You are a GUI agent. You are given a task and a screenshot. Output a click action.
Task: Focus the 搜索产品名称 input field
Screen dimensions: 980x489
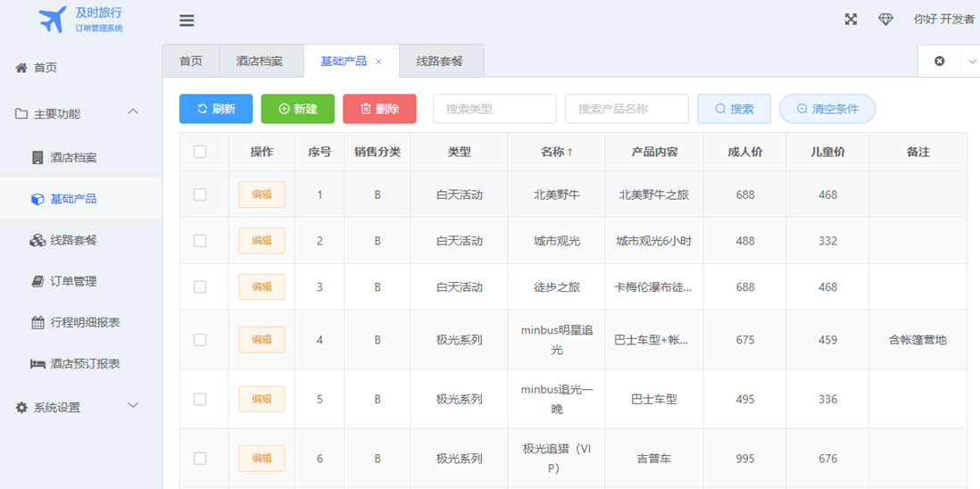(x=627, y=109)
